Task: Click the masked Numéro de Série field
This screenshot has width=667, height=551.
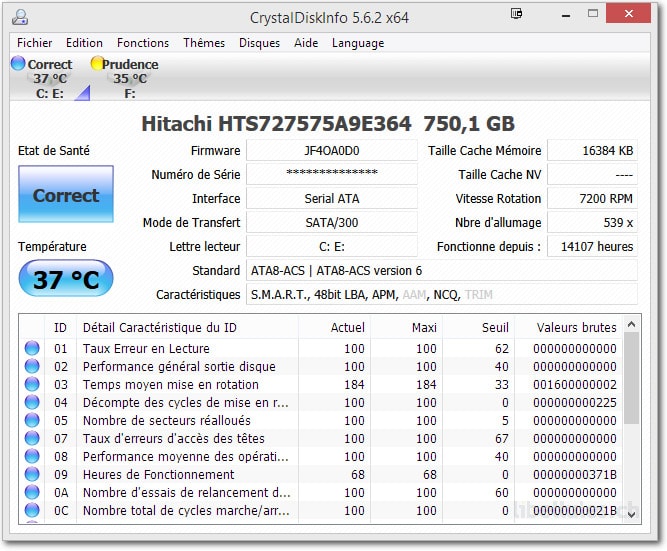Action: (x=332, y=174)
